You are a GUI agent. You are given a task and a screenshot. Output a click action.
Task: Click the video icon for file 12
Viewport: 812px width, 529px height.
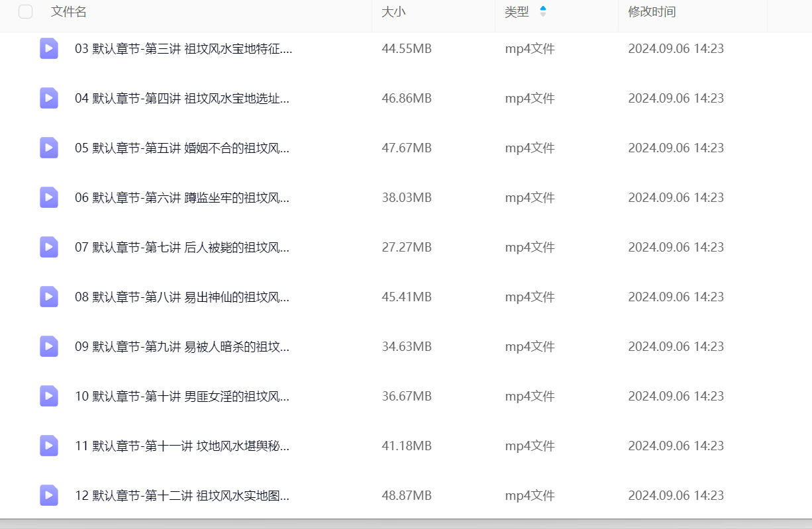click(x=48, y=495)
